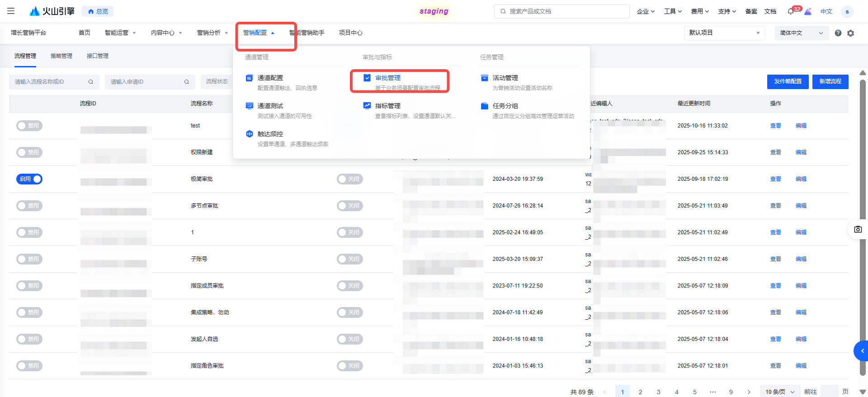Image resolution: width=868 pixels, height=397 pixels.
Task: Click the camera screenshot icon on right edge
Action: pyautogui.click(x=858, y=229)
